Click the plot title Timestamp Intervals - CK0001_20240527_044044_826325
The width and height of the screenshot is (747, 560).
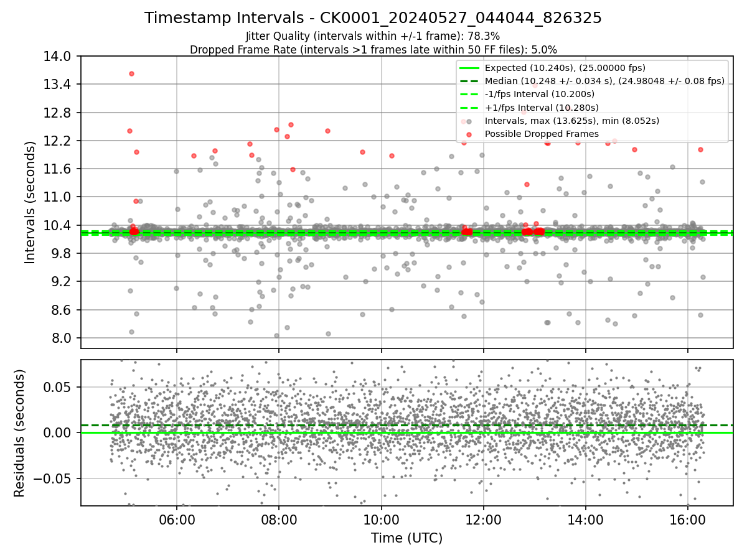(x=373, y=18)
